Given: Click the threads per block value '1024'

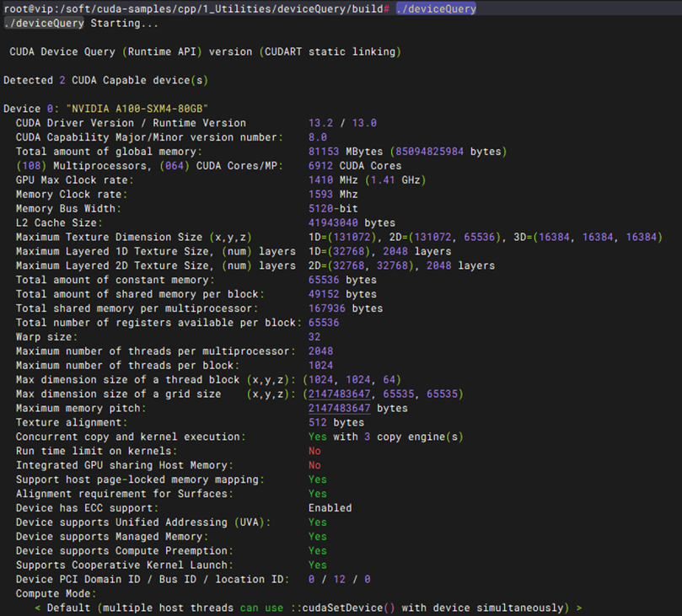Looking at the screenshot, I should (x=320, y=366).
